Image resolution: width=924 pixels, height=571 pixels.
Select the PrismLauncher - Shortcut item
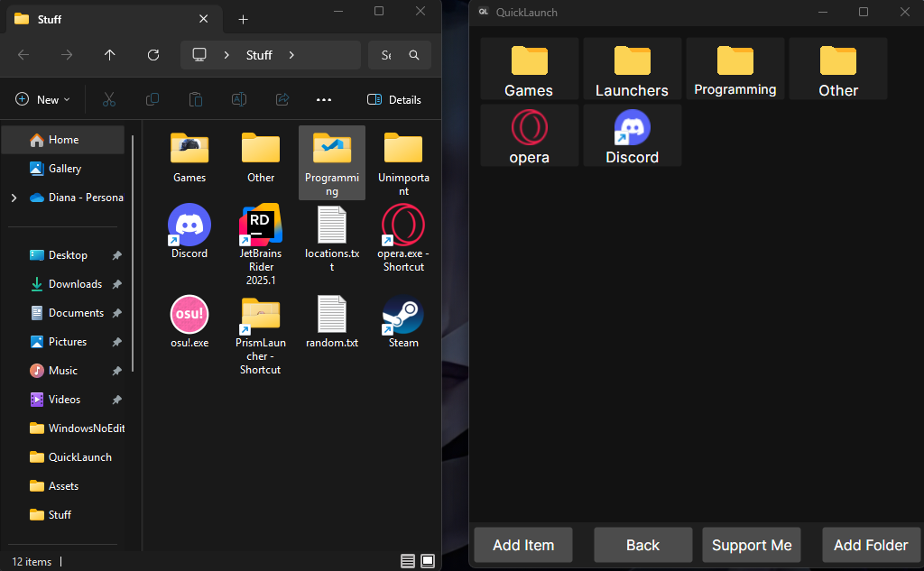[x=261, y=336]
